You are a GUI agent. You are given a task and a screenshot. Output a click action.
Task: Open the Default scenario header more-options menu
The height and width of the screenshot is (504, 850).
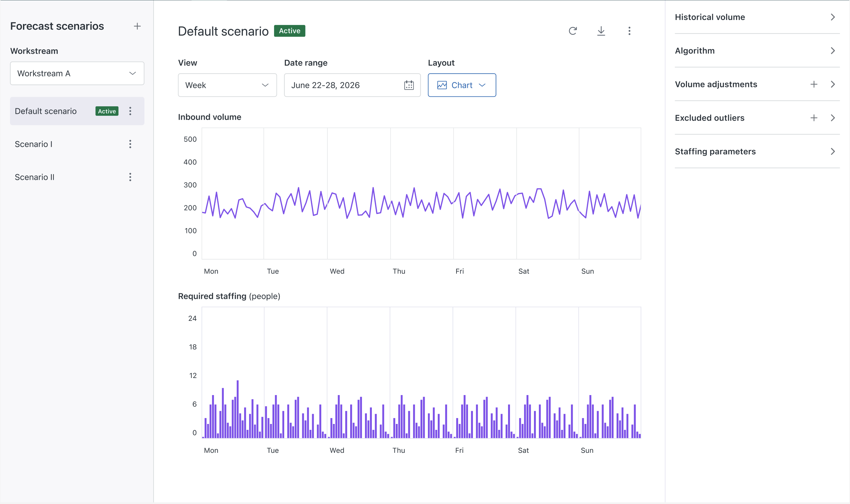[629, 31]
